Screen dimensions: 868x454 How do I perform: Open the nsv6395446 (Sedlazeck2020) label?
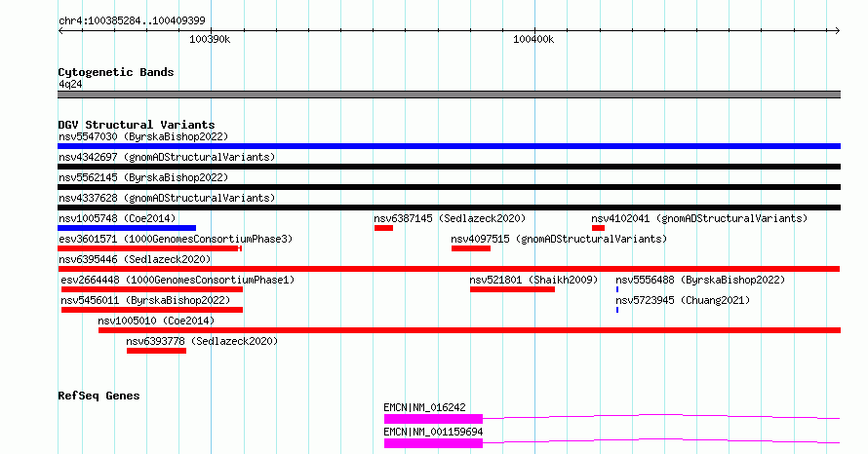point(135,259)
